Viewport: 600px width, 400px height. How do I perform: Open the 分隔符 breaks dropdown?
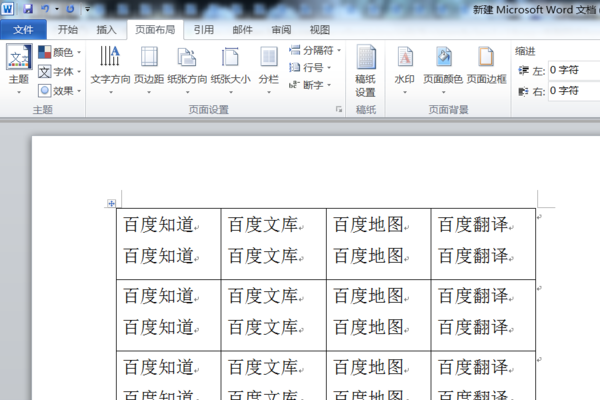pos(315,50)
